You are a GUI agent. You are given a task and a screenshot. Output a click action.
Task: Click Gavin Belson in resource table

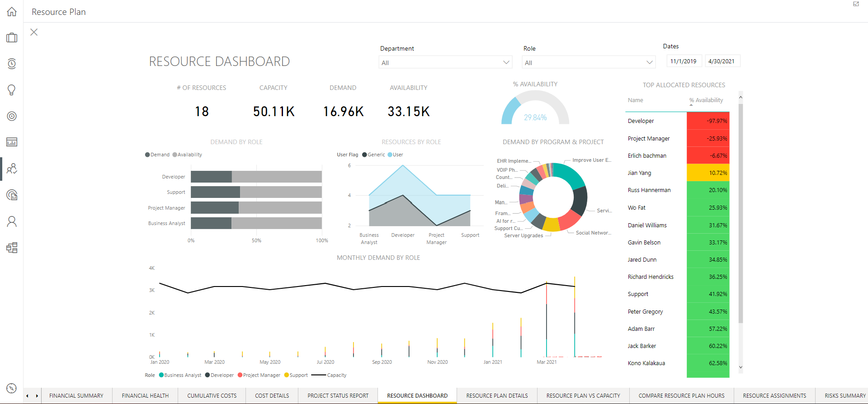pyautogui.click(x=644, y=242)
